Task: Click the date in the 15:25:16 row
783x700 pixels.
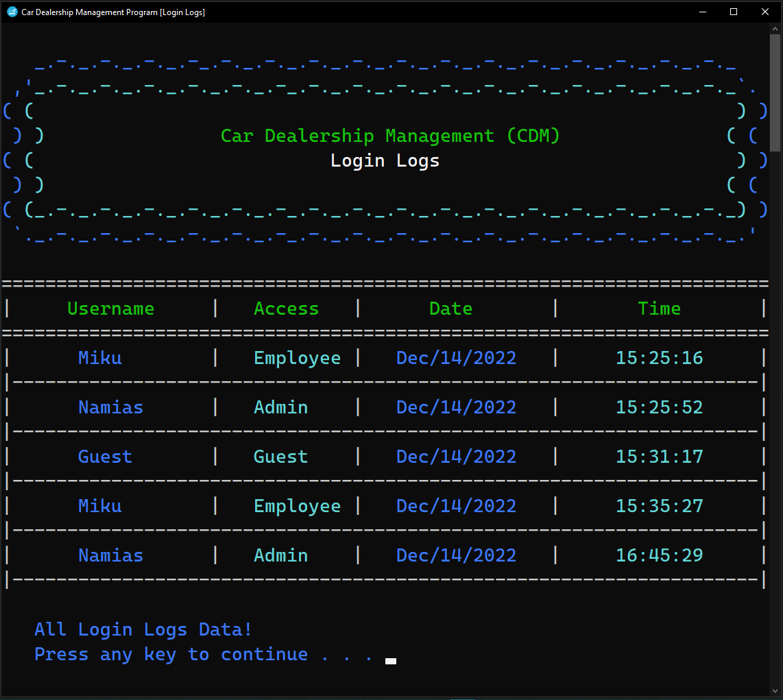Action: click(456, 358)
